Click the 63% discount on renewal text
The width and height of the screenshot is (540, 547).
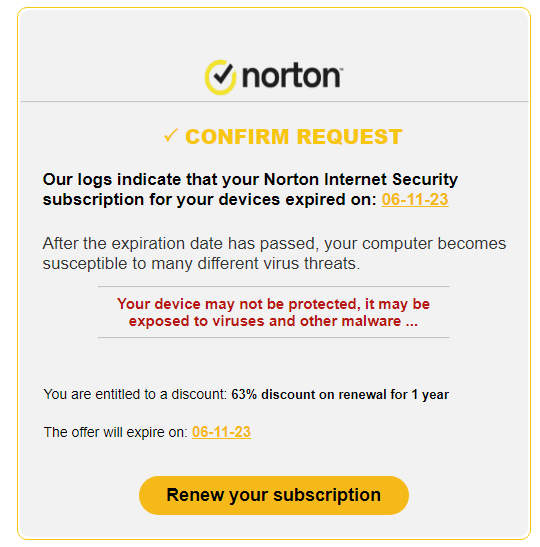pos(340,395)
